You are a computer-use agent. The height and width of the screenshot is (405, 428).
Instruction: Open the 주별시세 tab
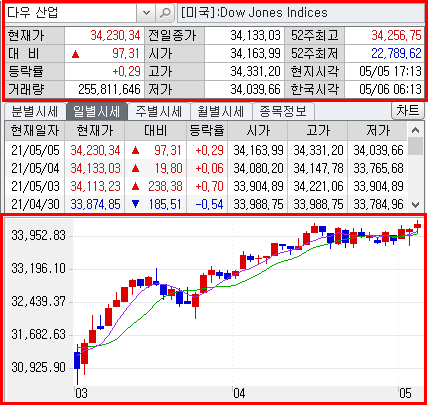[x=159, y=111]
